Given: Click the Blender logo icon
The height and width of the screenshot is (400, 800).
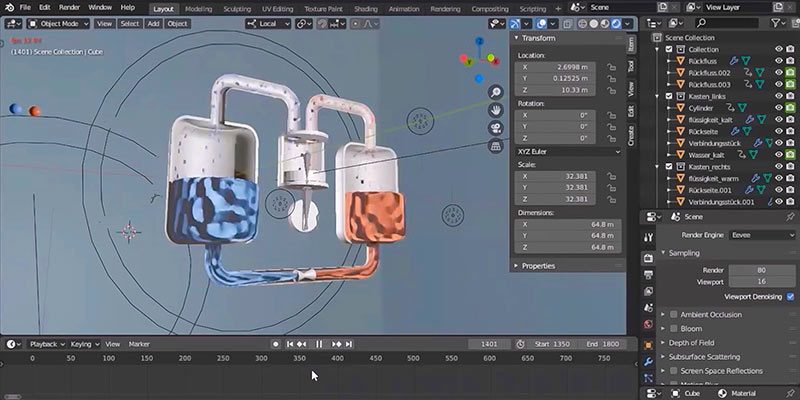Looking at the screenshot, I should [10, 8].
